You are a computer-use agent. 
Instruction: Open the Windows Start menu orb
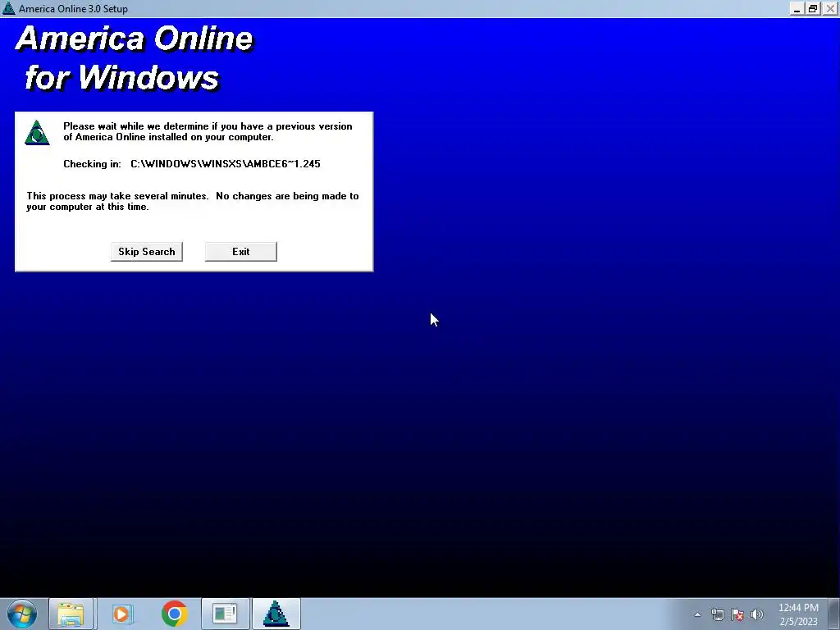pyautogui.click(x=22, y=614)
